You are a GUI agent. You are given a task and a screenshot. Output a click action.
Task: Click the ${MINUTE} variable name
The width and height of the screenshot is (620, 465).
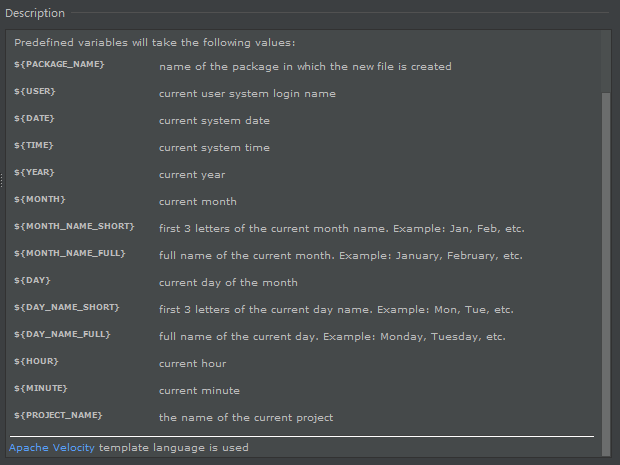(x=40, y=389)
